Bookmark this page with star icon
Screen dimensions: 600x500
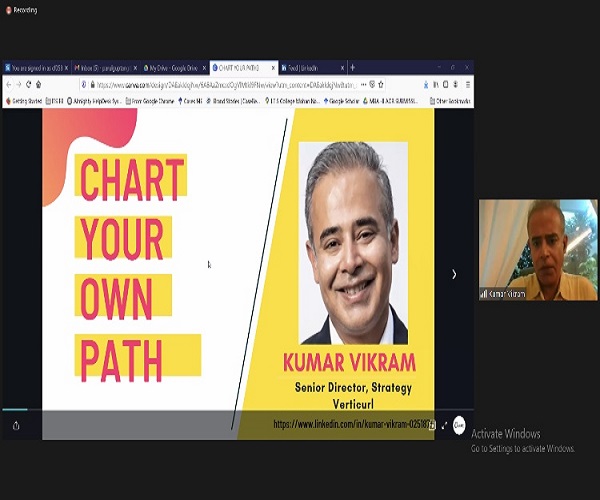click(x=381, y=85)
